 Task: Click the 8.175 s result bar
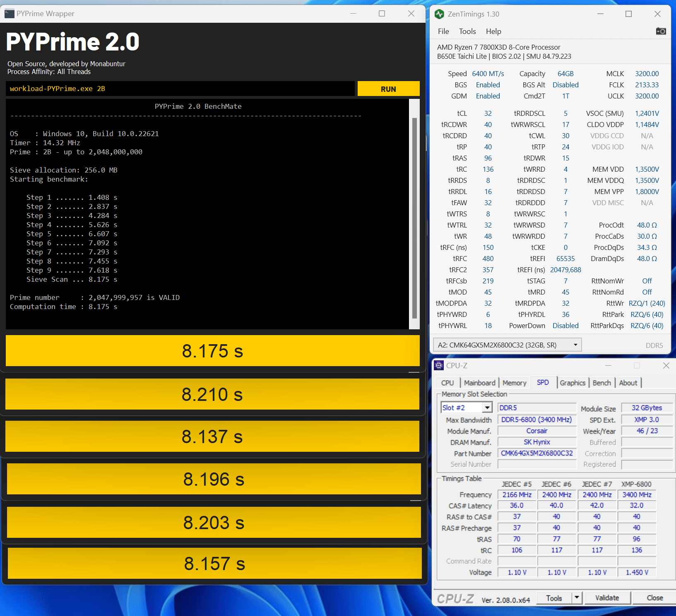(212, 351)
